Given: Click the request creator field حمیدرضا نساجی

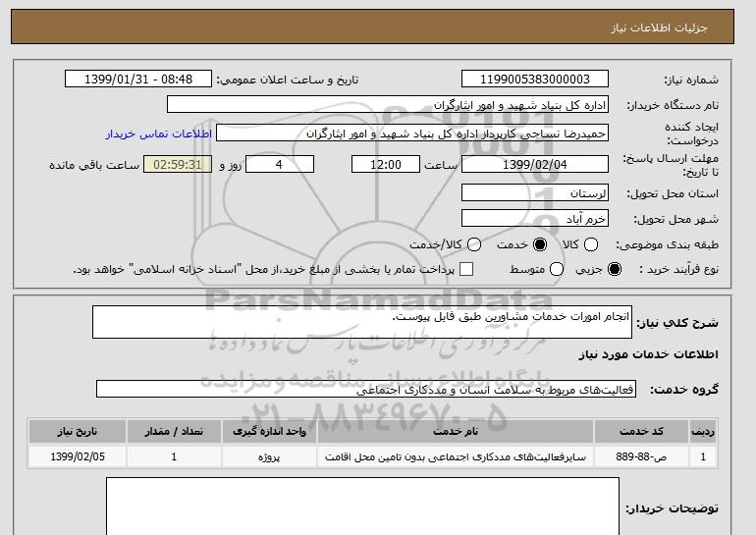Looking at the screenshot, I should pyautogui.click(x=412, y=134).
